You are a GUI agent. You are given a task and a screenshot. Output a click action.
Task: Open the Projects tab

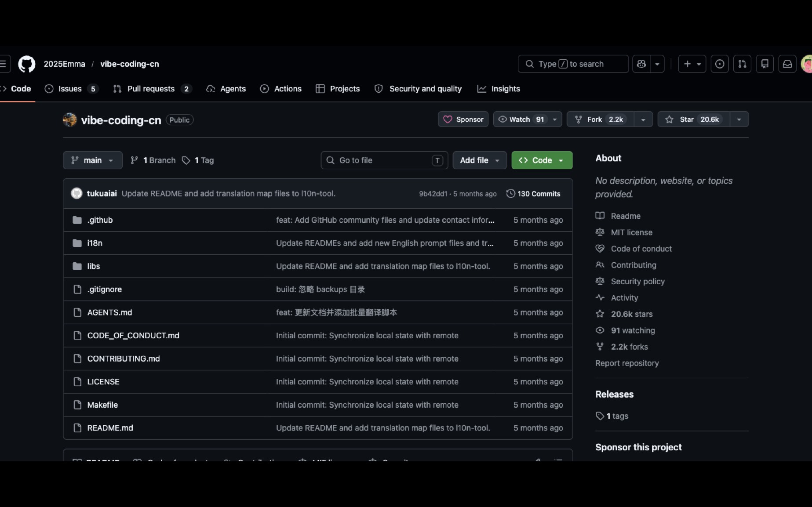coord(338,89)
